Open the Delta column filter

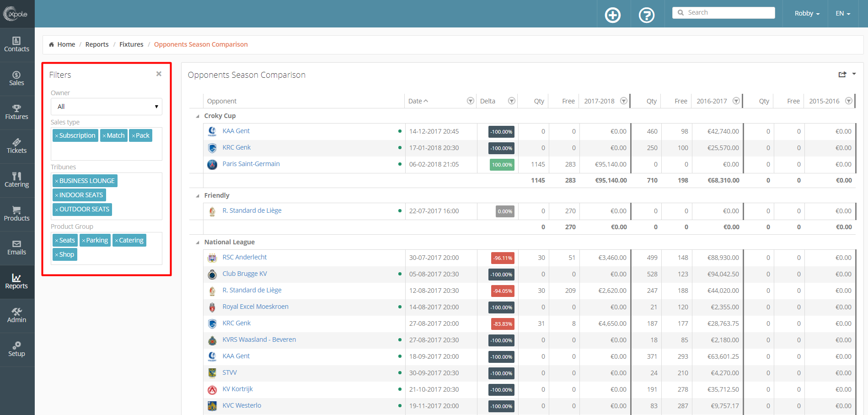point(512,101)
